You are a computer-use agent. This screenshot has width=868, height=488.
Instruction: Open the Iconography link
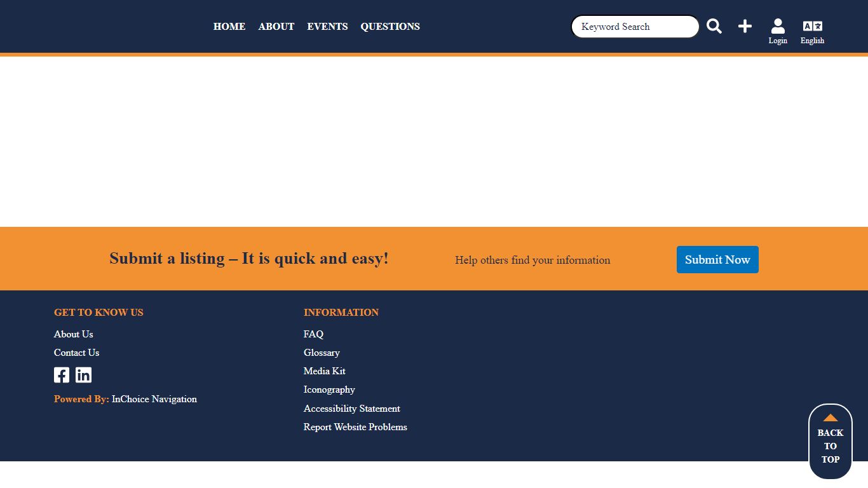(x=329, y=390)
